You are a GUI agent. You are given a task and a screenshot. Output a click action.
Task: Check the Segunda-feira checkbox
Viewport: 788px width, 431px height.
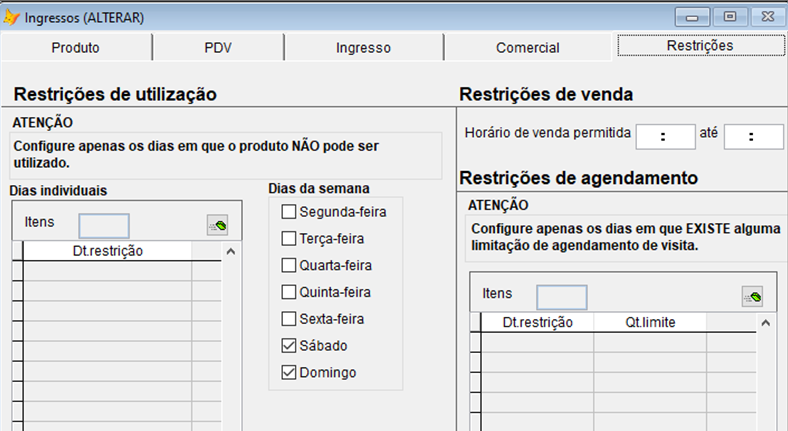(x=288, y=211)
